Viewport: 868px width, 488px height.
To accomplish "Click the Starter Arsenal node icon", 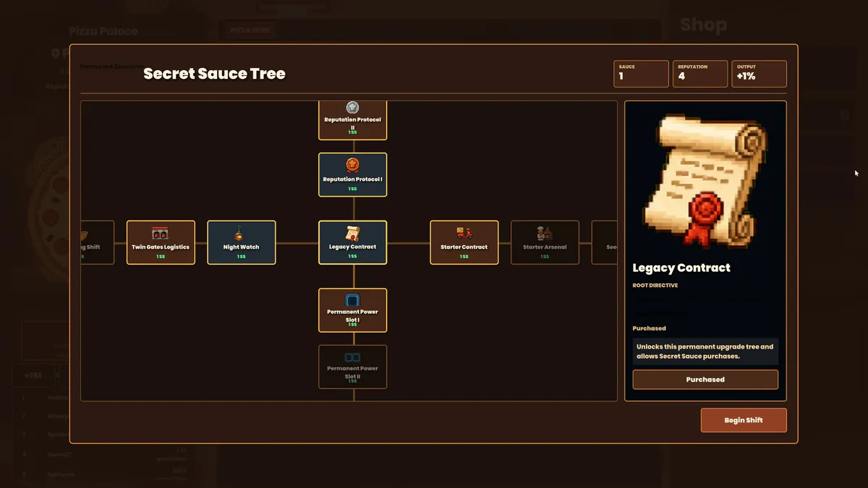I will [545, 234].
